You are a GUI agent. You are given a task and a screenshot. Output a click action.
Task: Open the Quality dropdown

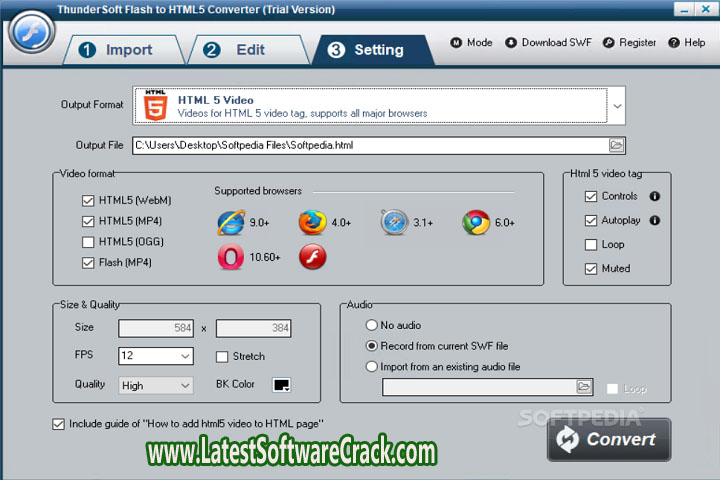tap(186, 385)
